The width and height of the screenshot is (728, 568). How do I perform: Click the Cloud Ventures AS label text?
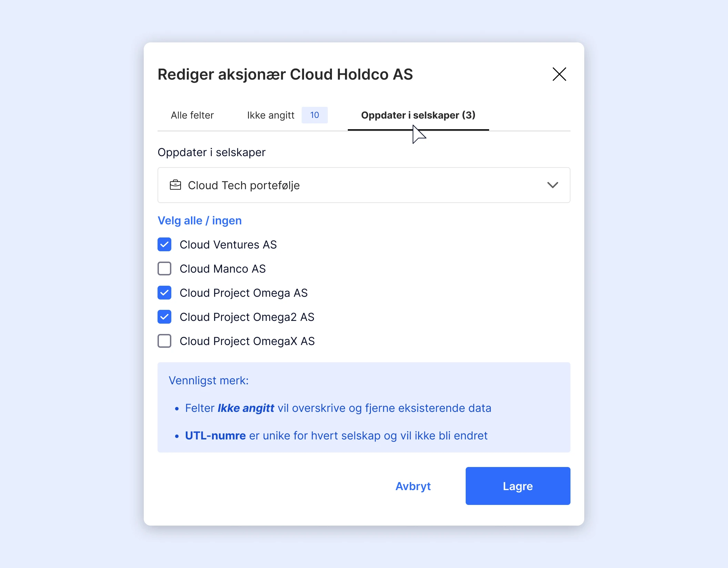click(x=228, y=244)
